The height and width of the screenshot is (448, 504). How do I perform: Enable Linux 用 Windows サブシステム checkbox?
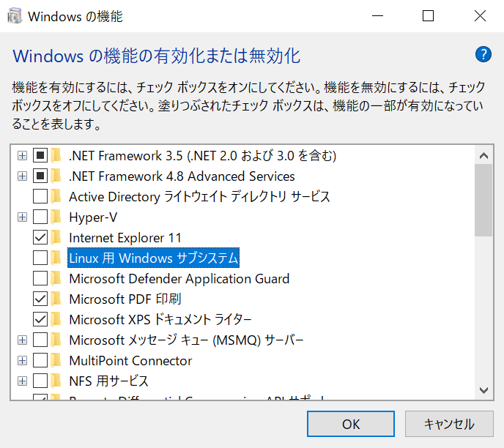(x=40, y=258)
